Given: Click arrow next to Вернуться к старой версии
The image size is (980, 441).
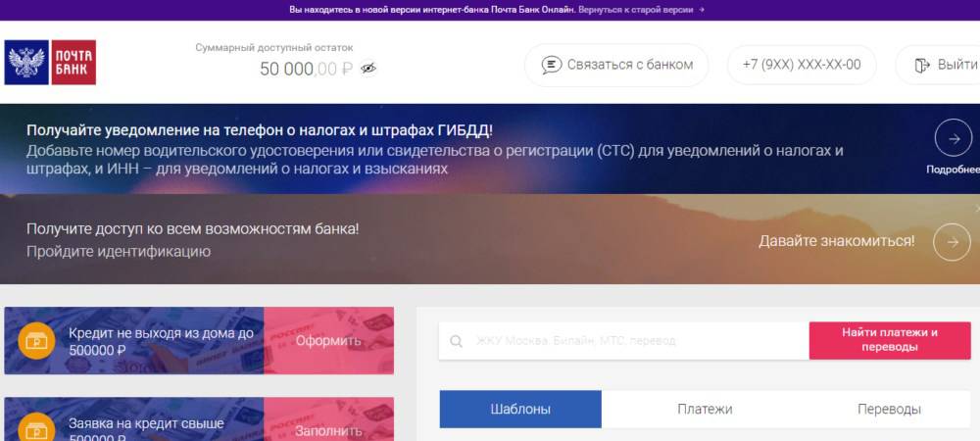Looking at the screenshot, I should pyautogui.click(x=702, y=10).
